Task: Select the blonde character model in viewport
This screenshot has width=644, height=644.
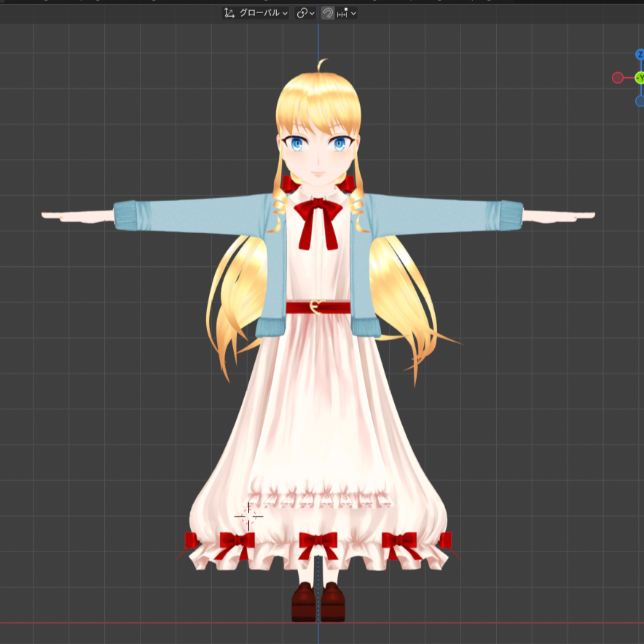Action: coord(318,341)
